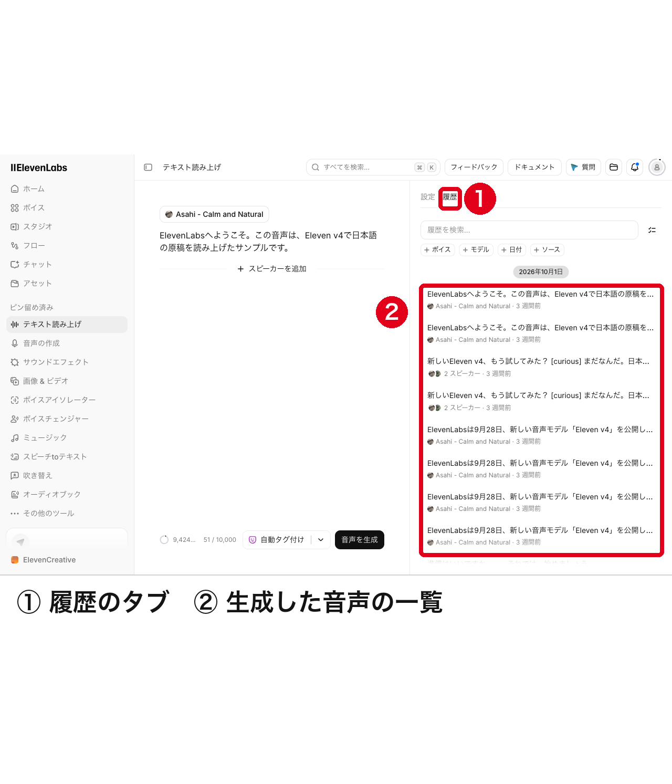Select the pinned テキスト読み上げ tool
This screenshot has width=672, height=784.
pyautogui.click(x=67, y=325)
